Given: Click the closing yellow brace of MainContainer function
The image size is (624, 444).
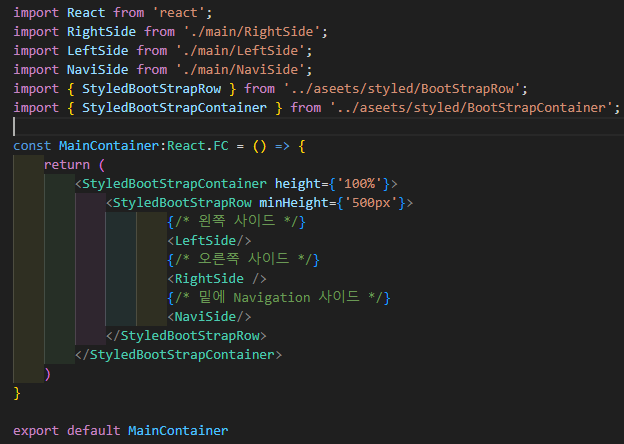Looking at the screenshot, I should point(17,393).
